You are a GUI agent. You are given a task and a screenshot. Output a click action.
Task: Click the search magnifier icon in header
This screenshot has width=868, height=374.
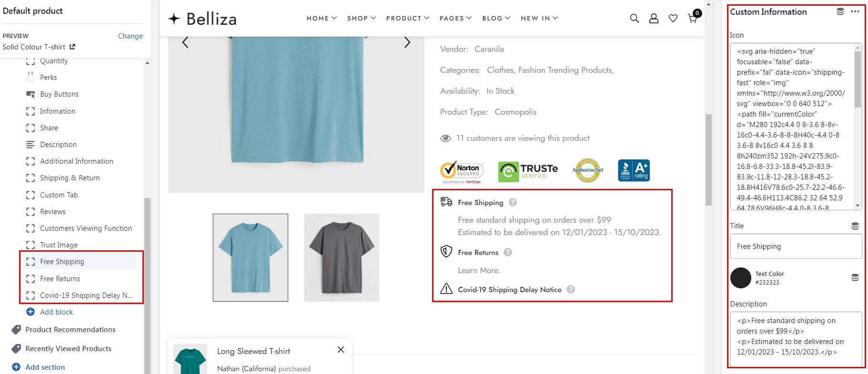[x=634, y=19]
